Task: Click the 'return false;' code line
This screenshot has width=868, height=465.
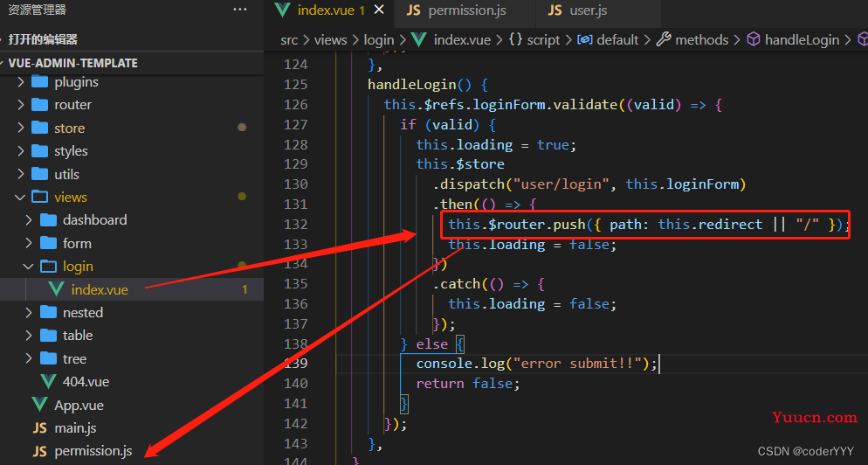Action: [468, 384]
